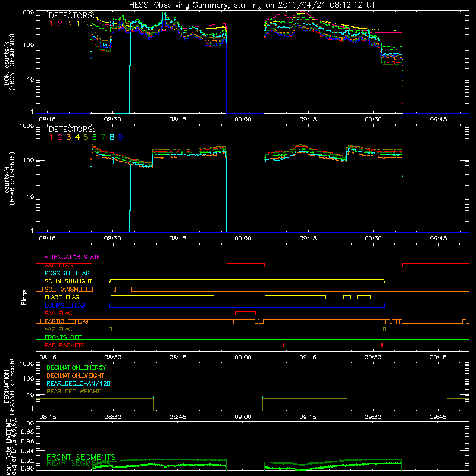Select orange detector 3 in the front segments legend

(68, 24)
